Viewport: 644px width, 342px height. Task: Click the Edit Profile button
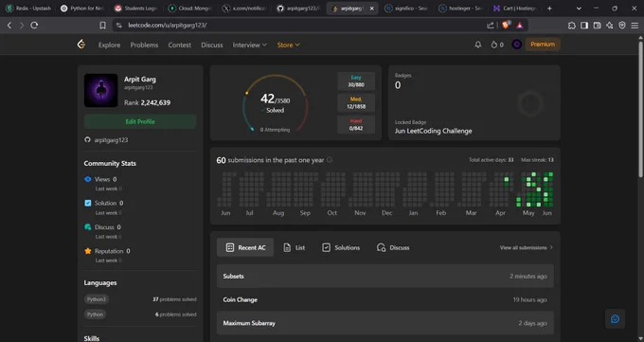140,121
